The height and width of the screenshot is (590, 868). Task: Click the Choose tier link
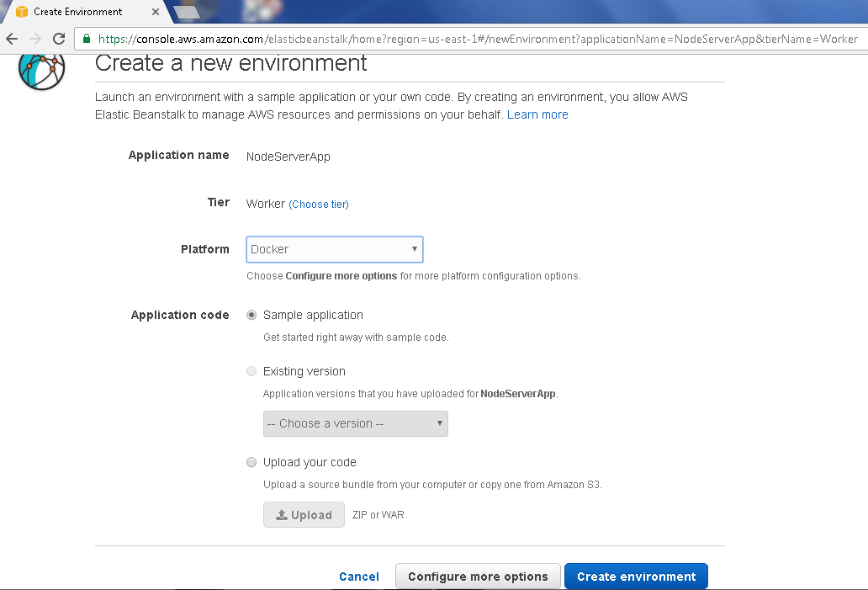click(319, 205)
